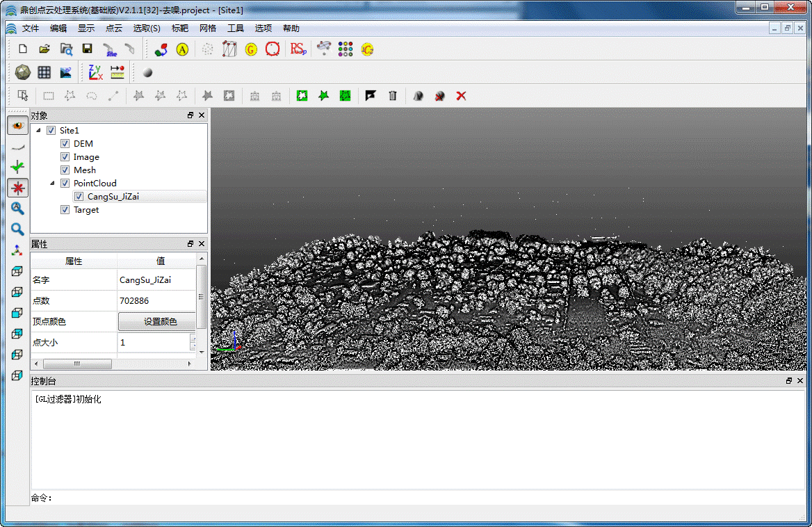Click the New file icon

[x=23, y=49]
